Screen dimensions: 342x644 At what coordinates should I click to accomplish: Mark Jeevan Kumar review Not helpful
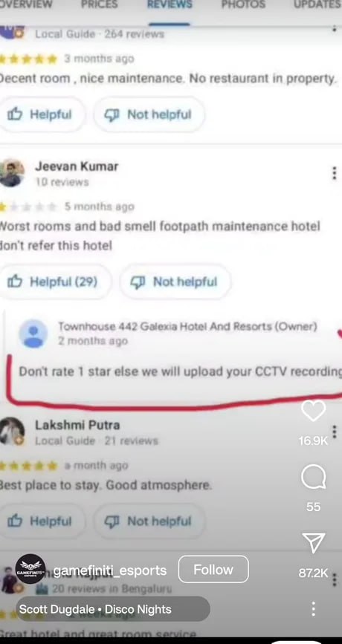pyautogui.click(x=175, y=282)
